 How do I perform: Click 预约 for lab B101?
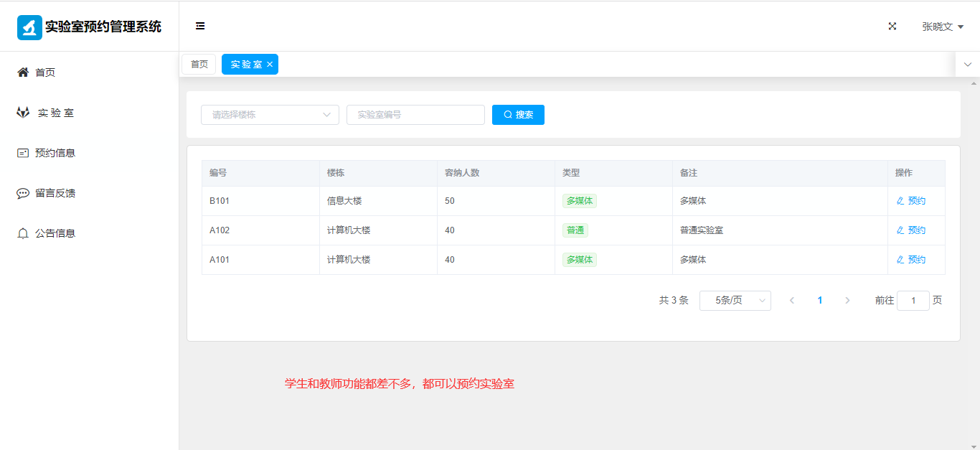(911, 201)
